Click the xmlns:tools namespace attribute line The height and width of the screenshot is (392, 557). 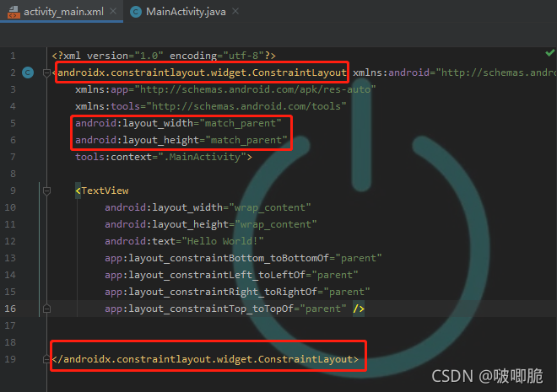tap(211, 106)
